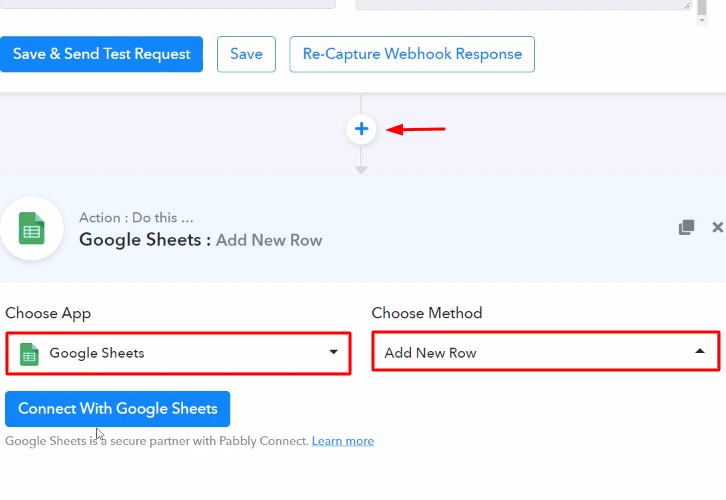This screenshot has height=500, width=726.
Task: Click Connect With Google Sheets button
Action: coord(118,409)
